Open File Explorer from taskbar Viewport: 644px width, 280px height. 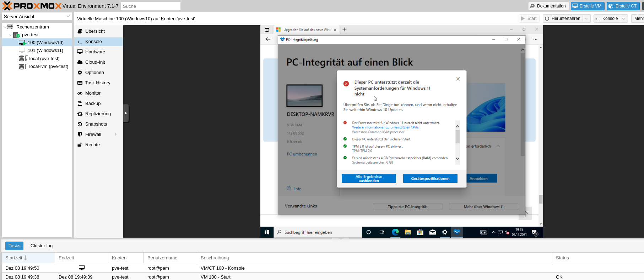[408, 232]
